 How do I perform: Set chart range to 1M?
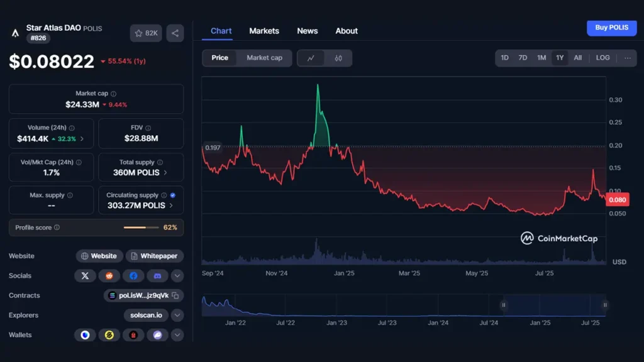click(541, 58)
